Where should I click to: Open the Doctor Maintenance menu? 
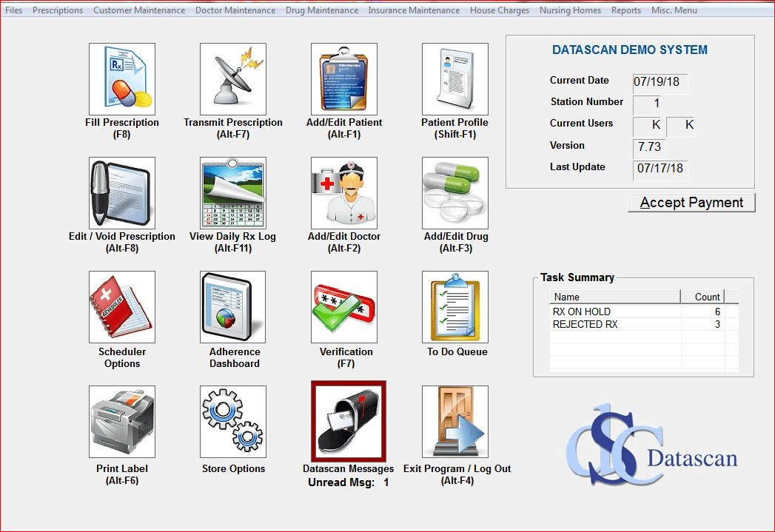tap(235, 10)
